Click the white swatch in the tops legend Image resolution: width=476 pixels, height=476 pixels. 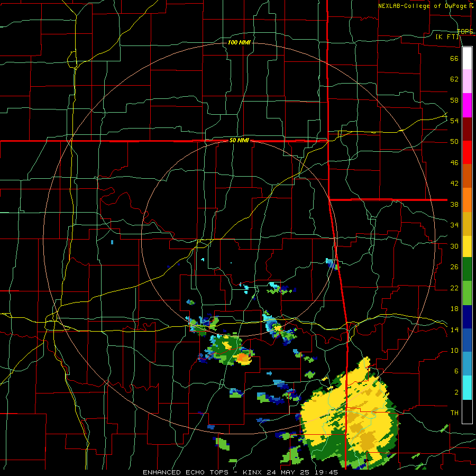pyautogui.click(x=467, y=58)
